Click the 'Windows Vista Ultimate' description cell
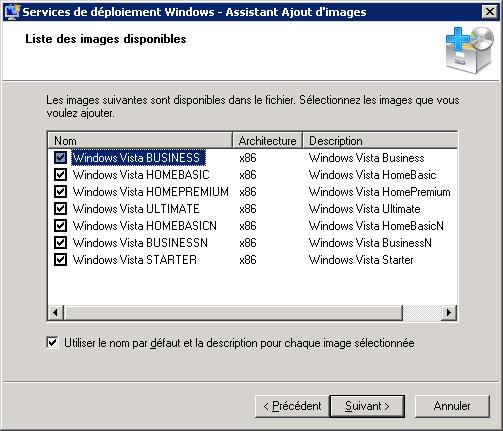The height and width of the screenshot is (431, 503). coord(364,209)
